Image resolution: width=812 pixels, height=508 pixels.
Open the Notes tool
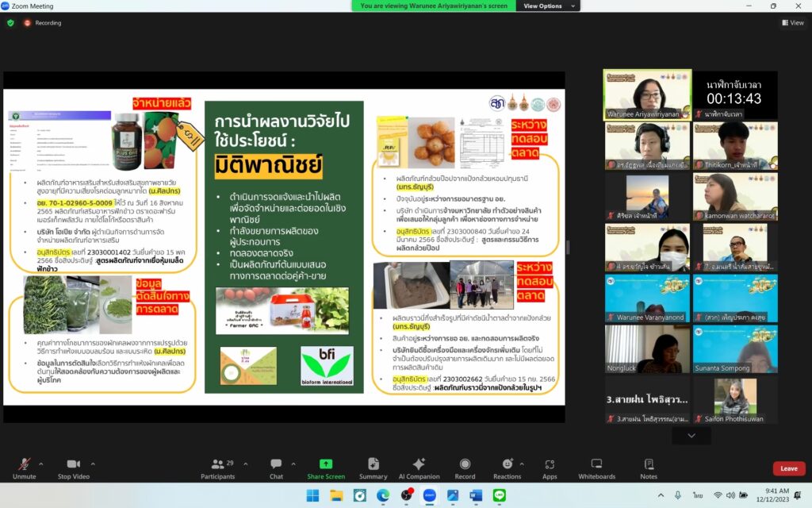[649, 468]
